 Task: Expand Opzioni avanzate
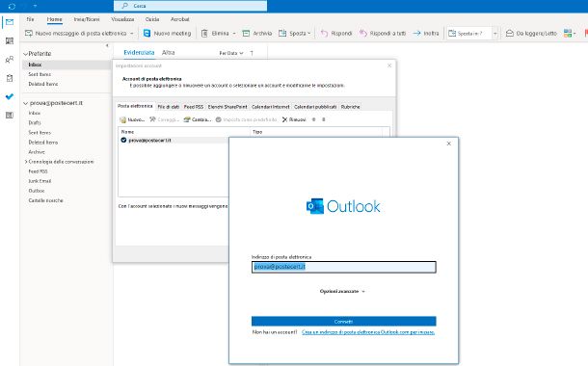(342, 291)
